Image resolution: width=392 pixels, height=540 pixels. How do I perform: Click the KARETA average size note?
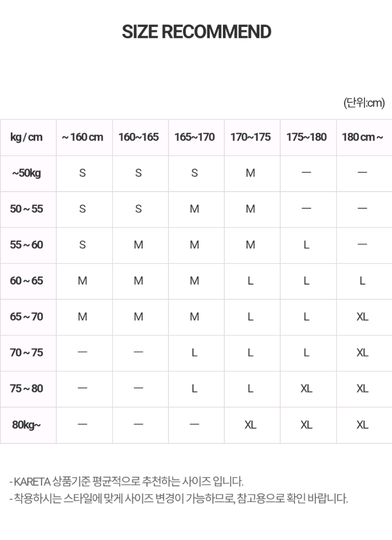point(126,481)
